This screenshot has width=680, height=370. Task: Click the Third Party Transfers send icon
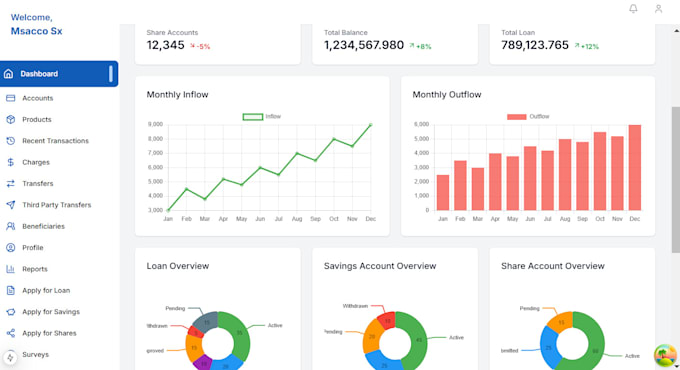pos(10,205)
